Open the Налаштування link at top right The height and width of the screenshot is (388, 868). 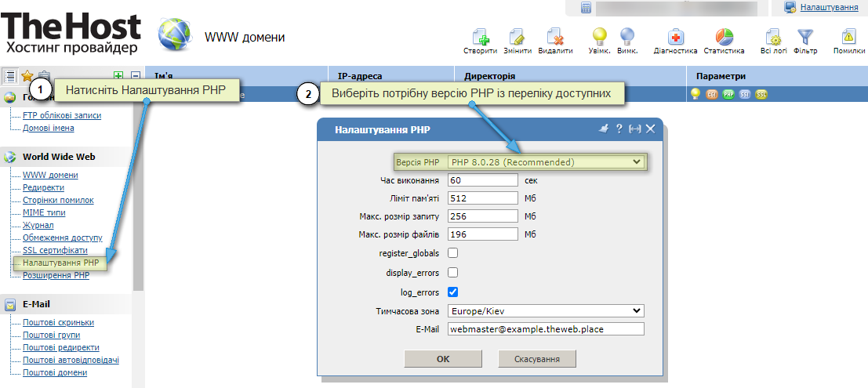coord(830,7)
